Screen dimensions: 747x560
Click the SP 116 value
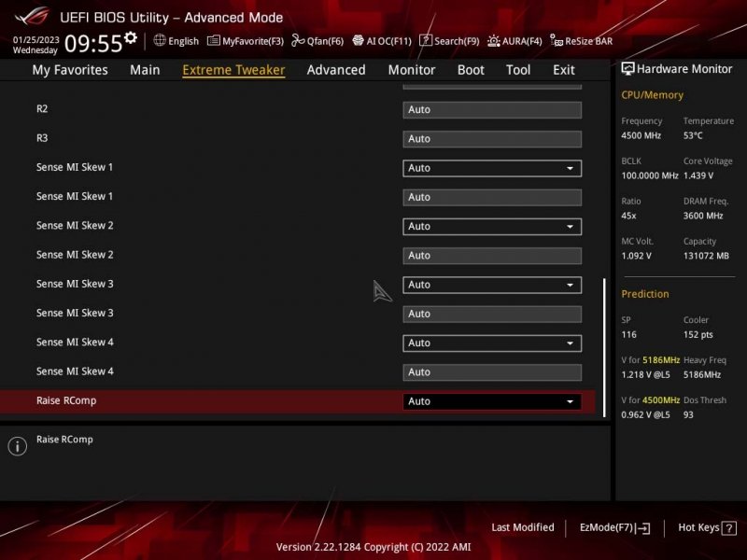point(628,334)
